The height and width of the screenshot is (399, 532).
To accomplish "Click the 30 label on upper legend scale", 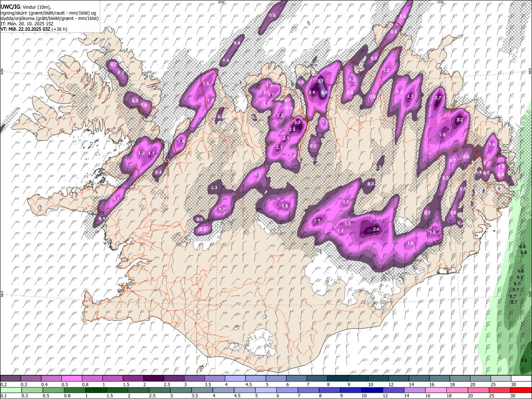I will (514, 384).
